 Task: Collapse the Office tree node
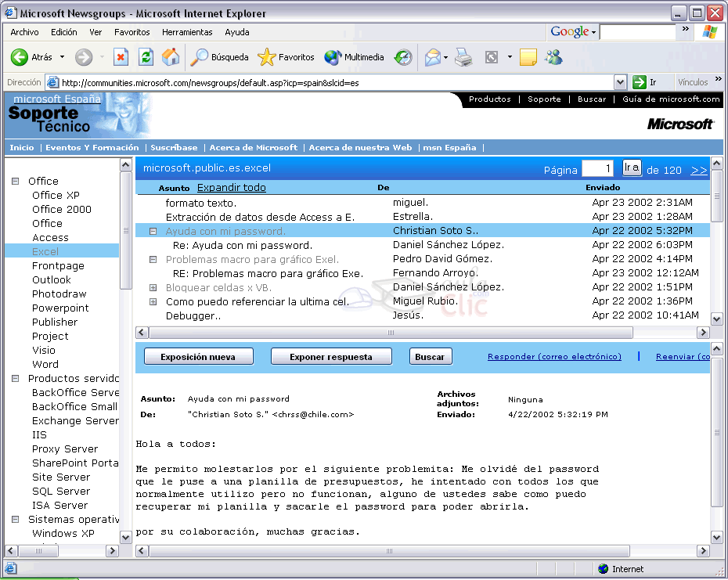pos(15,182)
